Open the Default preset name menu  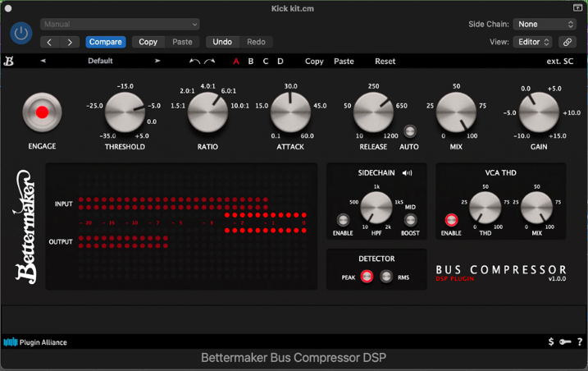(100, 61)
